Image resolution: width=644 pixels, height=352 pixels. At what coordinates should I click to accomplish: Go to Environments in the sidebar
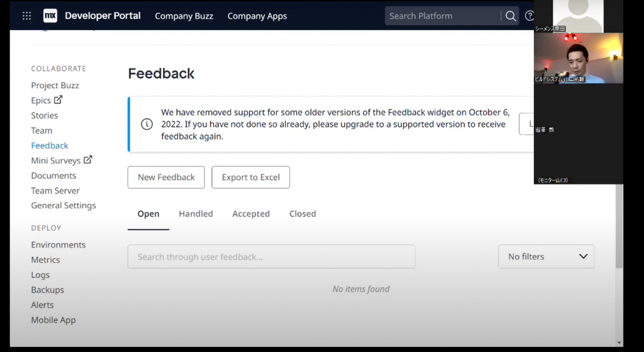coord(58,245)
